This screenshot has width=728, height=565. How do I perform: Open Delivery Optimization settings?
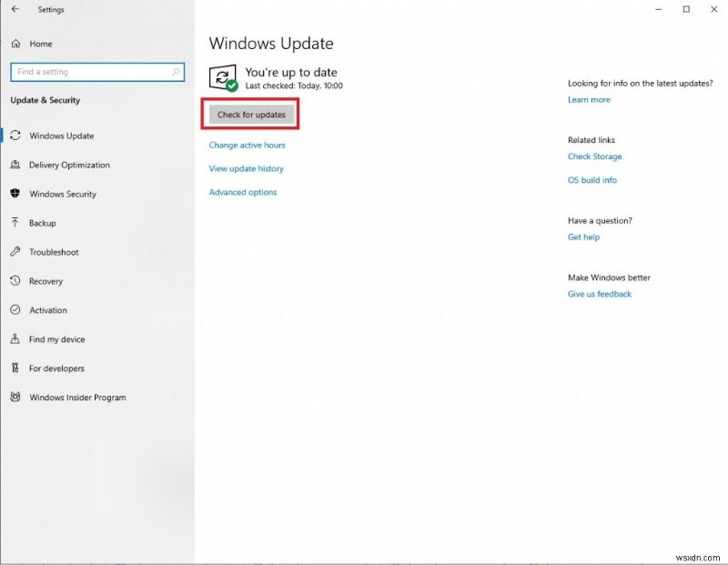tap(71, 165)
